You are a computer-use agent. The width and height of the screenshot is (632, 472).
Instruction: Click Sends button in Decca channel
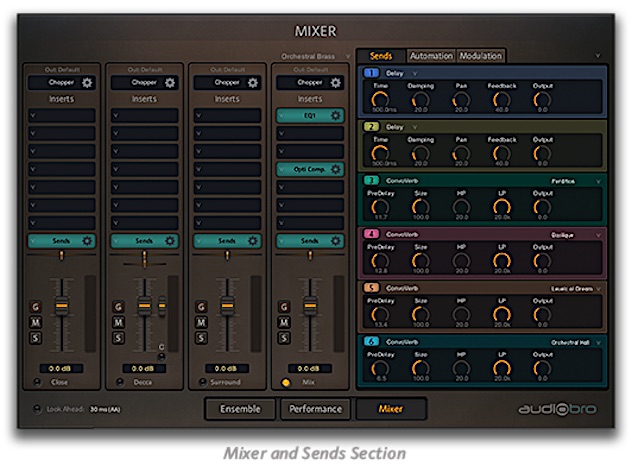click(144, 241)
